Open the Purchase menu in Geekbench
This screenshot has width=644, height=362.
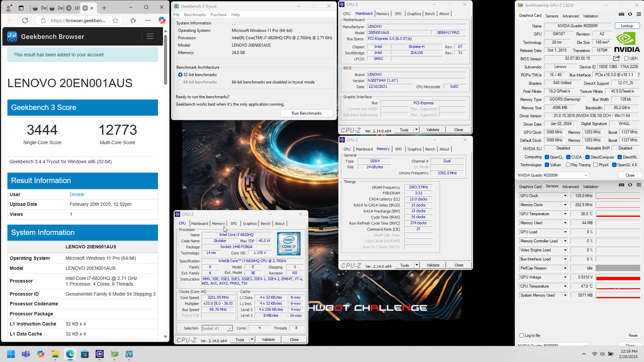tap(219, 15)
